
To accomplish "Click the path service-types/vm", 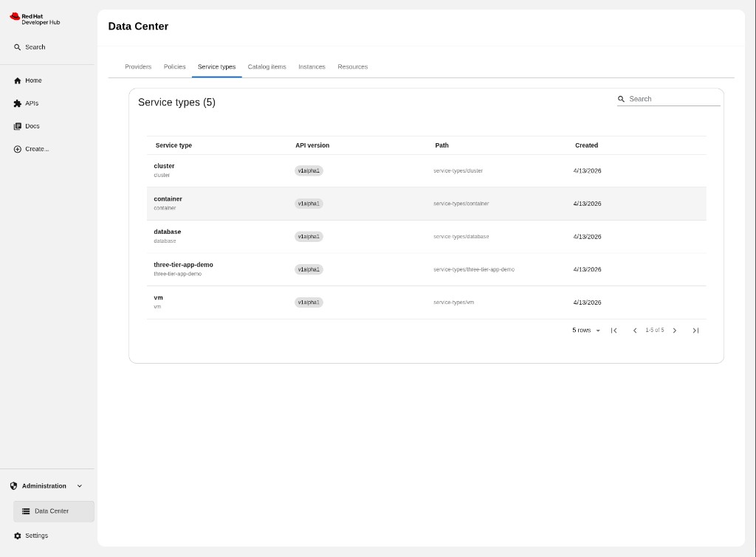I will tap(454, 302).
